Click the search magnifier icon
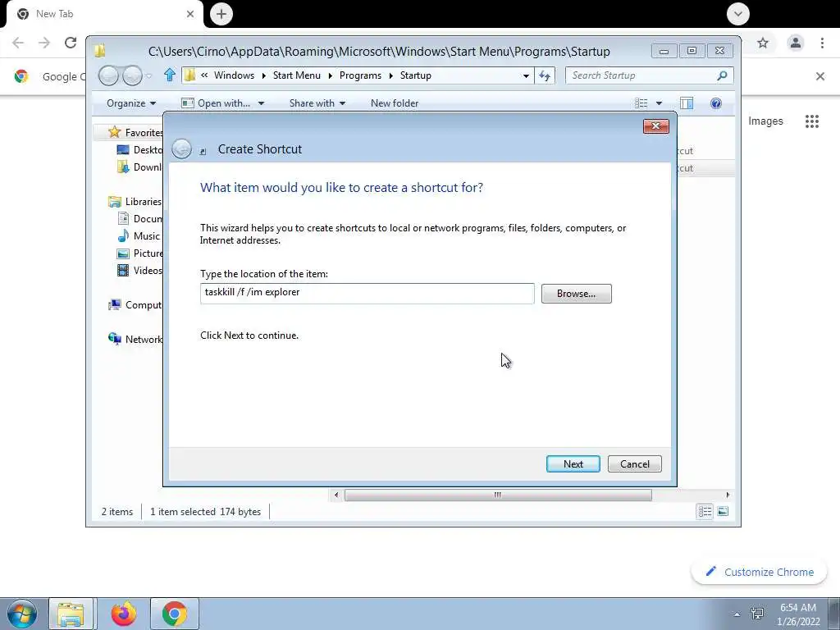 pyautogui.click(x=722, y=75)
